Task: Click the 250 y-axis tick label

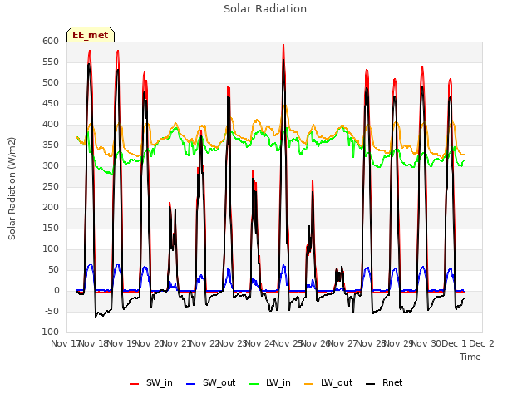Action: pyautogui.click(x=51, y=186)
